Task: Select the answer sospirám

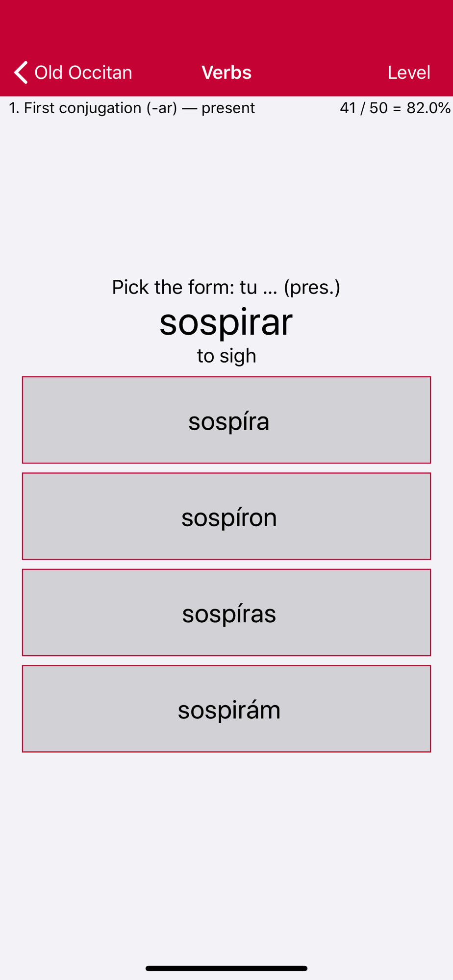Action: (x=226, y=709)
